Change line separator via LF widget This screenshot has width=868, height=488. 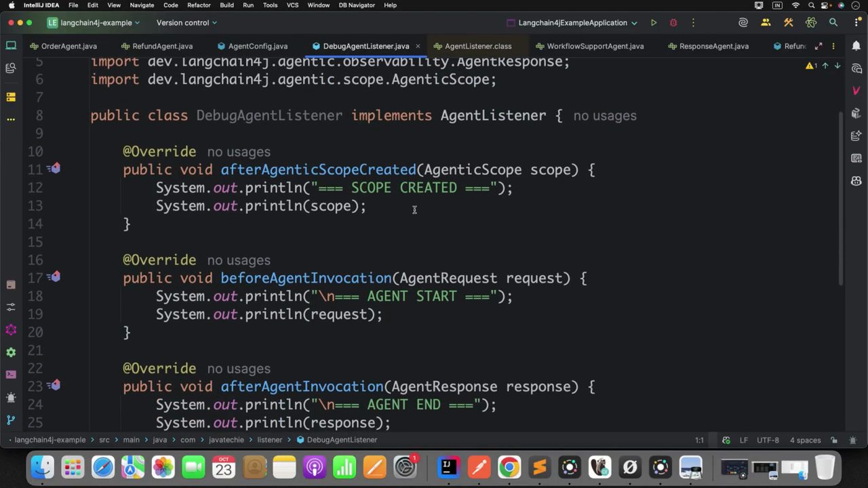click(743, 440)
